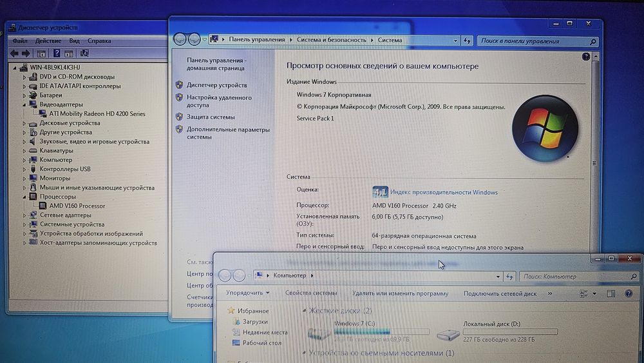Select Звуковые, видео и игровые устройства
644x363 pixels.
pyautogui.click(x=95, y=141)
